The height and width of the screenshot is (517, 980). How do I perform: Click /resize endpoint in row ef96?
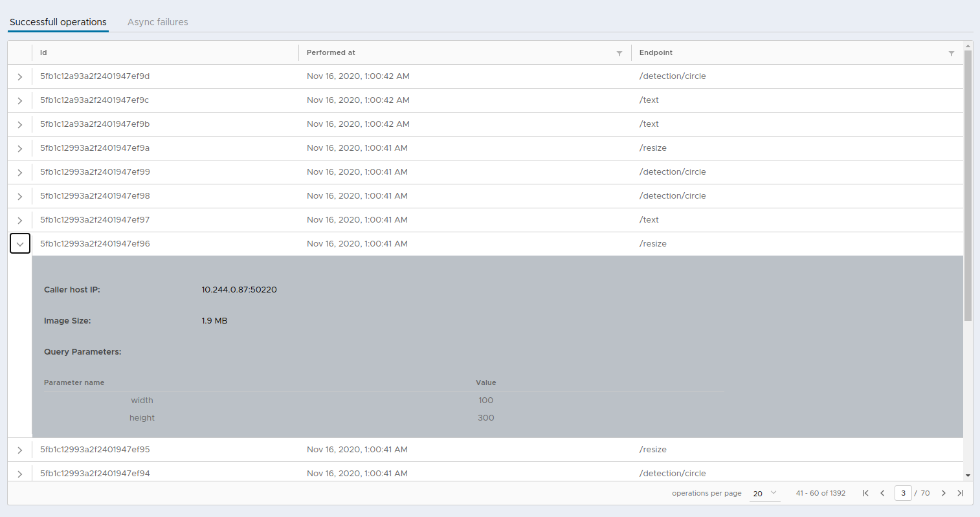pyautogui.click(x=653, y=244)
